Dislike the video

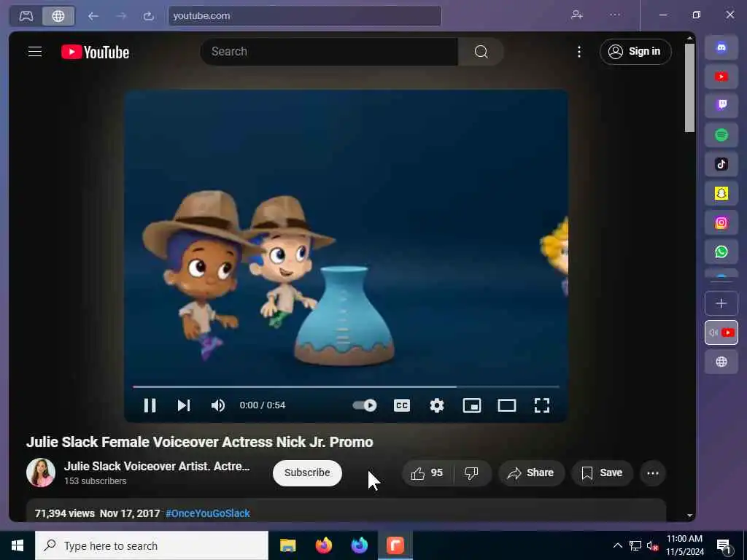471,472
